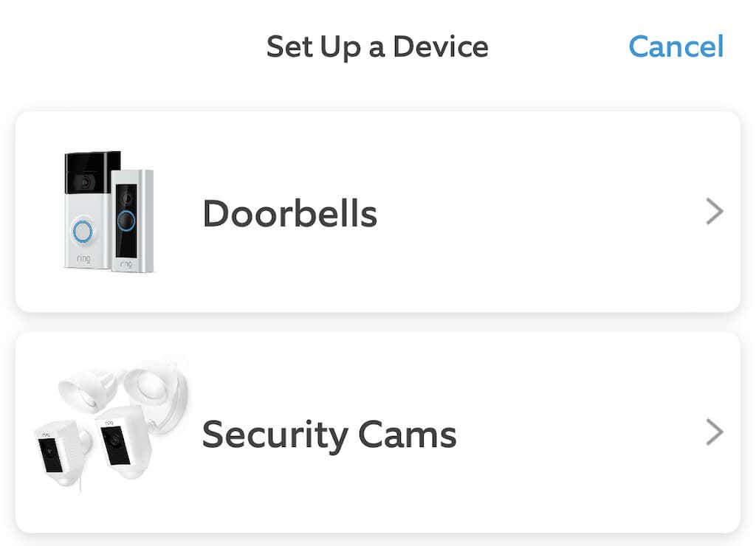Click the ring logo on the slim doorbell
The height and width of the screenshot is (546, 756).
pos(127,264)
